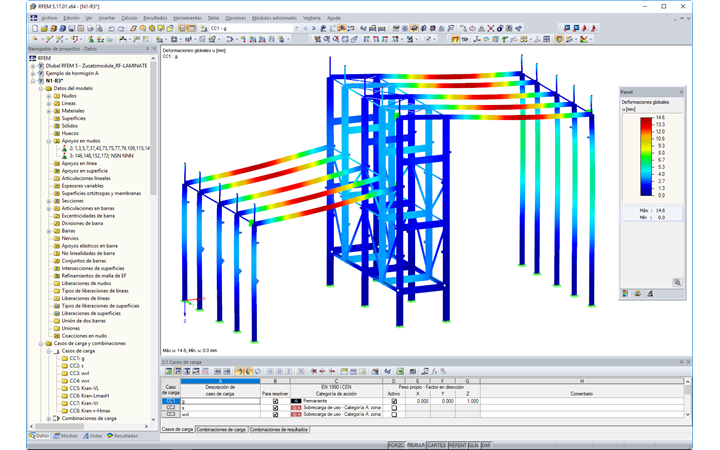
Task: Click the red X delete results icon
Action: coord(491,28)
